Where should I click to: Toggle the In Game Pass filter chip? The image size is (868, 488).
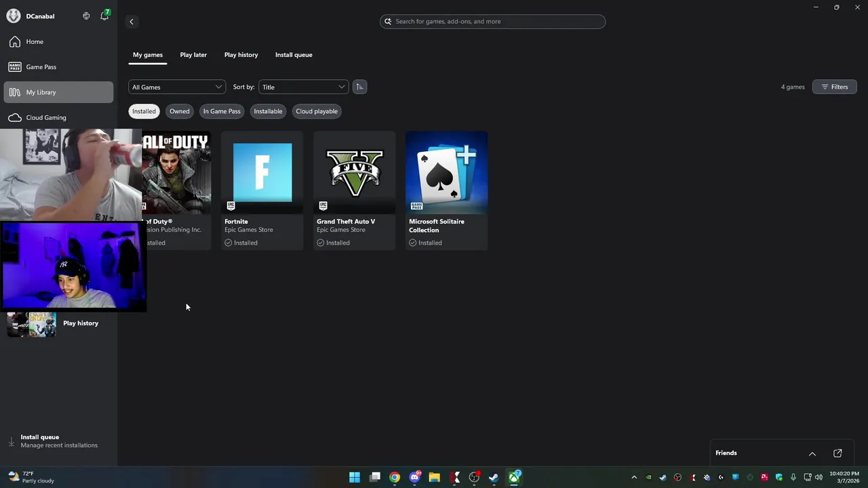coord(222,111)
